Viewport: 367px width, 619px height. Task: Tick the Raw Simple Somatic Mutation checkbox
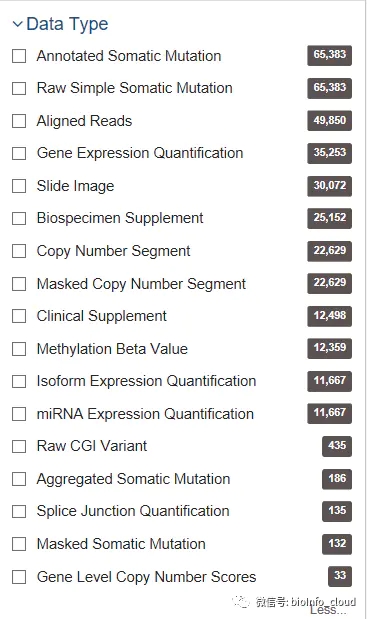click(19, 88)
